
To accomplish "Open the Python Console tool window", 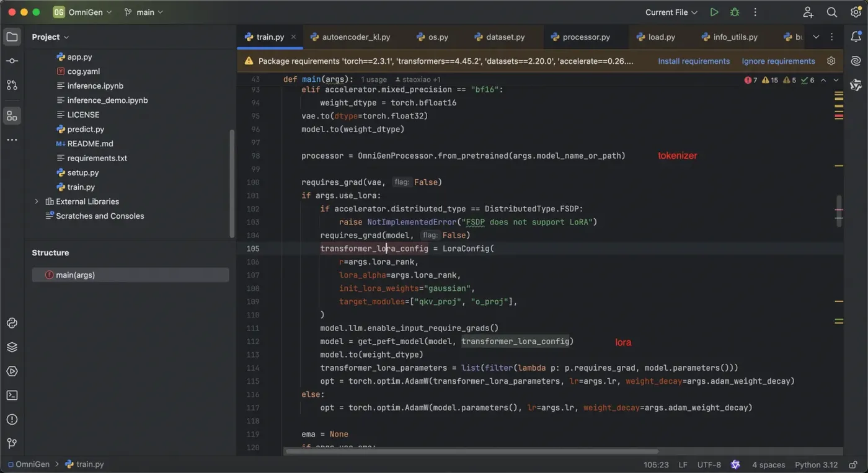I will (x=12, y=323).
